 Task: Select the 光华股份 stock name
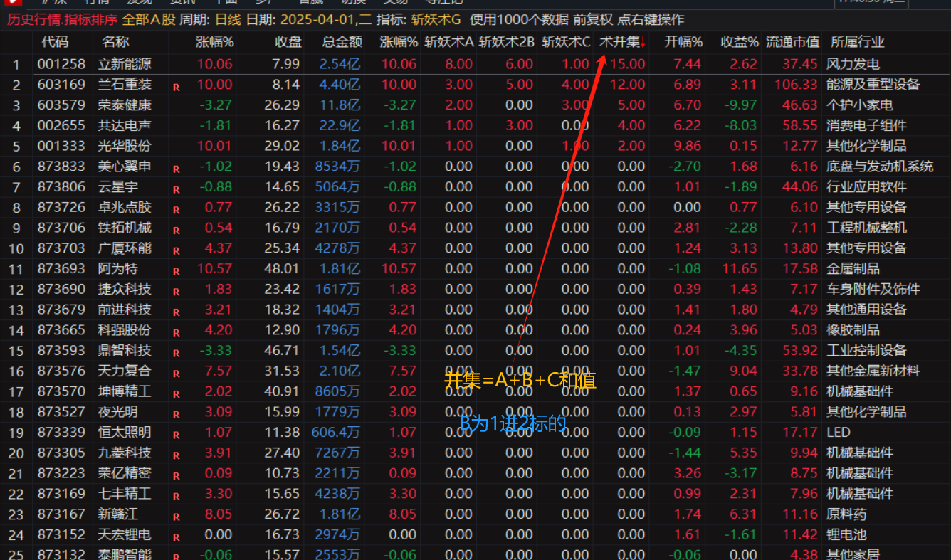[x=125, y=146]
